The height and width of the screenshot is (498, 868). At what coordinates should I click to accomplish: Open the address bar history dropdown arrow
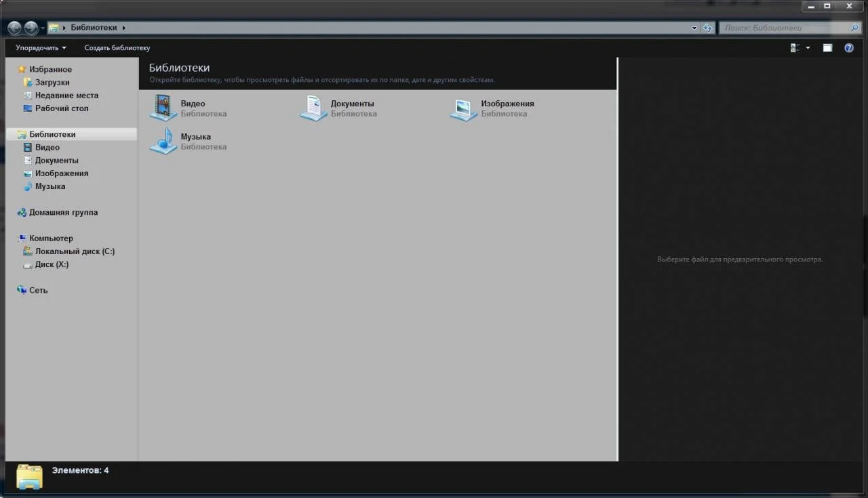[694, 28]
